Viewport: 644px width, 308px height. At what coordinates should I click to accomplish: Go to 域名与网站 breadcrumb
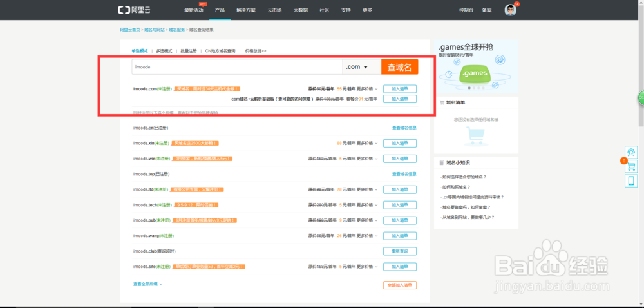click(x=155, y=30)
